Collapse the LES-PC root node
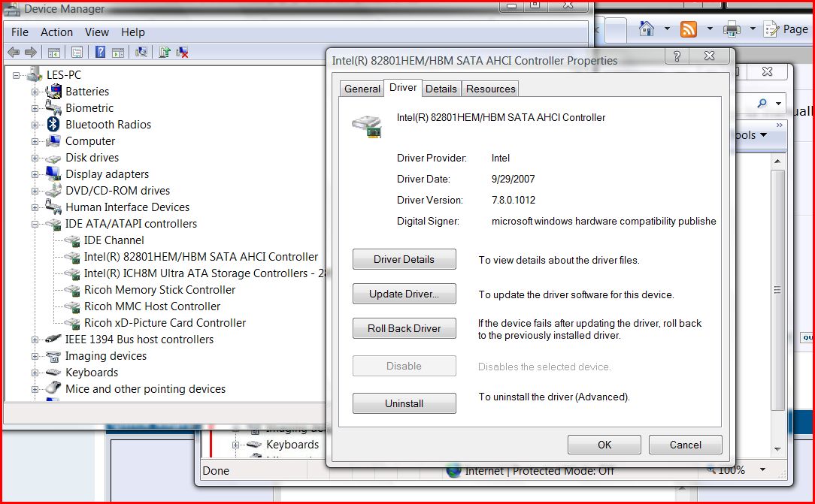The width and height of the screenshot is (815, 504). click(x=16, y=75)
